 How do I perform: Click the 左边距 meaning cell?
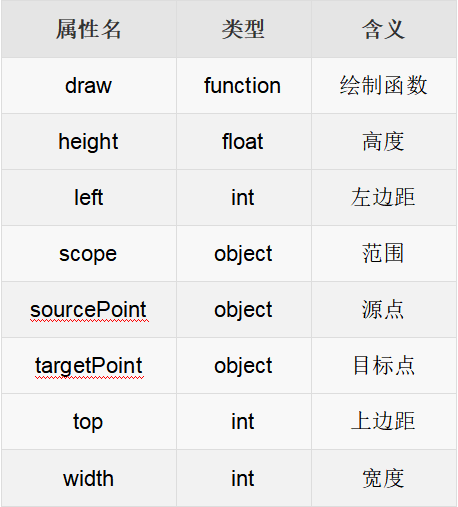pos(384,198)
